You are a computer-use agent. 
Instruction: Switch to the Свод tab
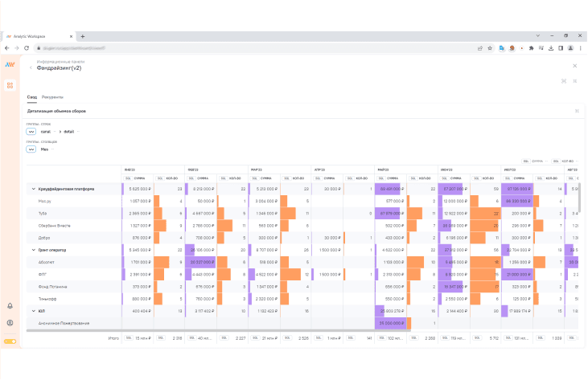(32, 97)
